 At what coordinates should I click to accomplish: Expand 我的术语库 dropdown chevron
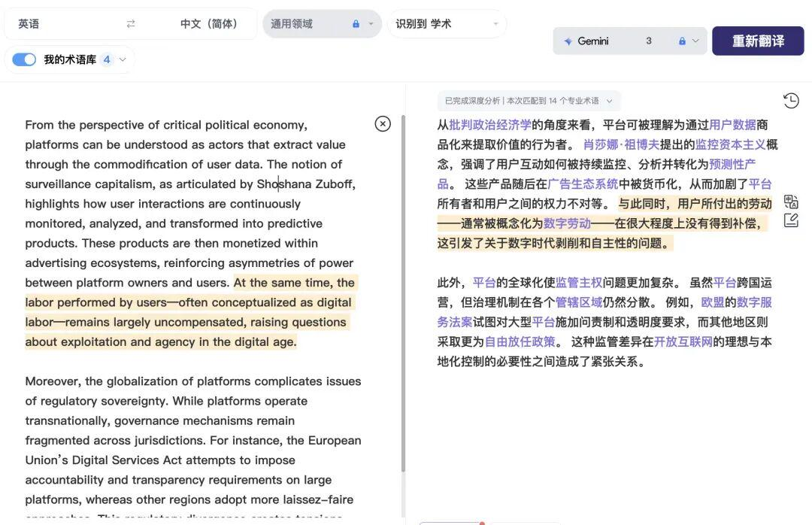click(x=123, y=59)
